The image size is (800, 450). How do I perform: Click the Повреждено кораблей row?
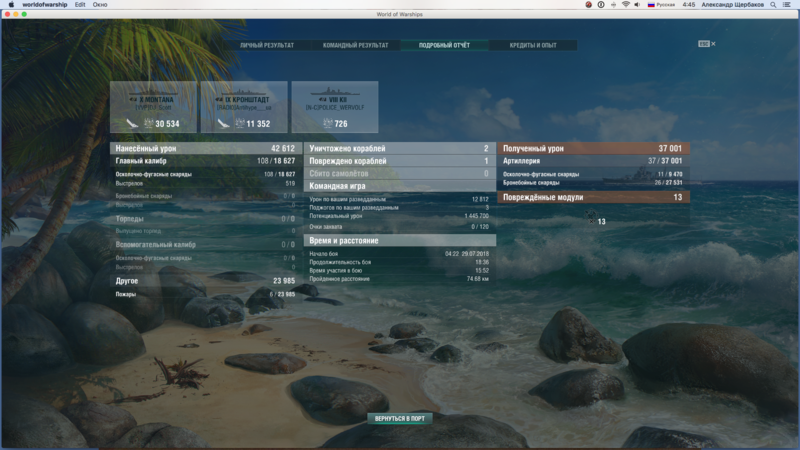tap(400, 161)
